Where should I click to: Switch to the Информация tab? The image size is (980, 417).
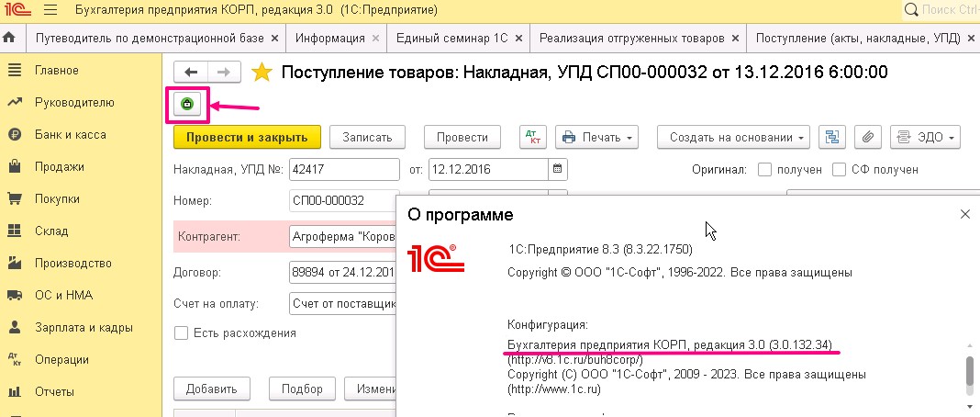pyautogui.click(x=330, y=39)
